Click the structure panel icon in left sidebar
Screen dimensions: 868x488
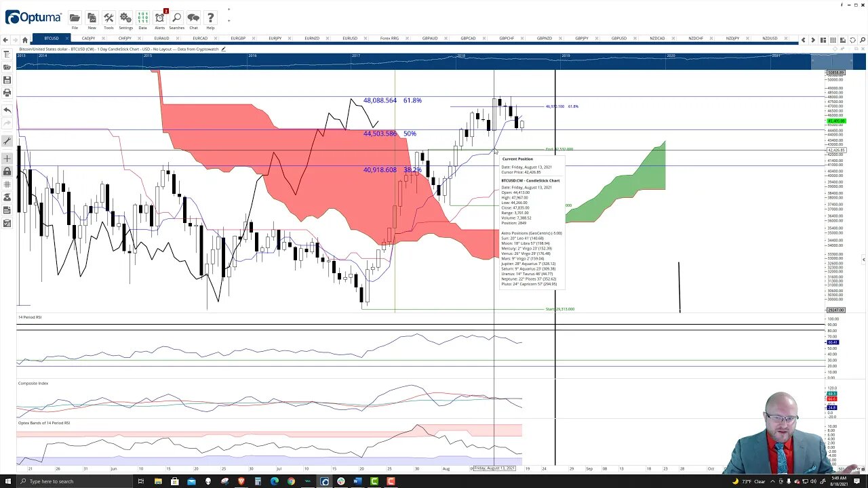[7, 55]
